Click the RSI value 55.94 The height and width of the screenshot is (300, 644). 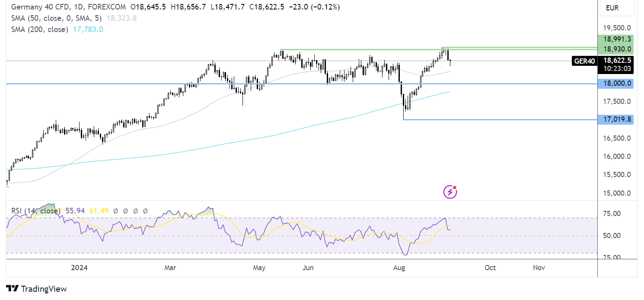tap(75, 211)
